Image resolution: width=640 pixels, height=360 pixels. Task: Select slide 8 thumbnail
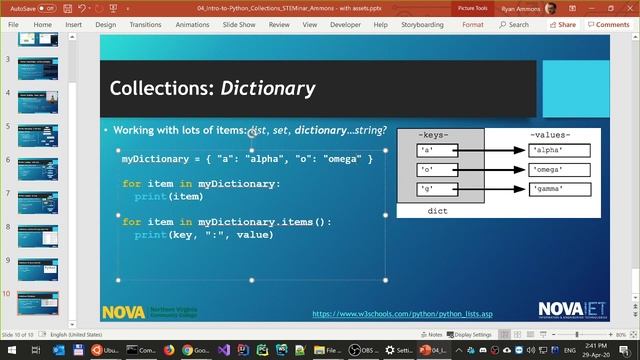tap(38, 236)
